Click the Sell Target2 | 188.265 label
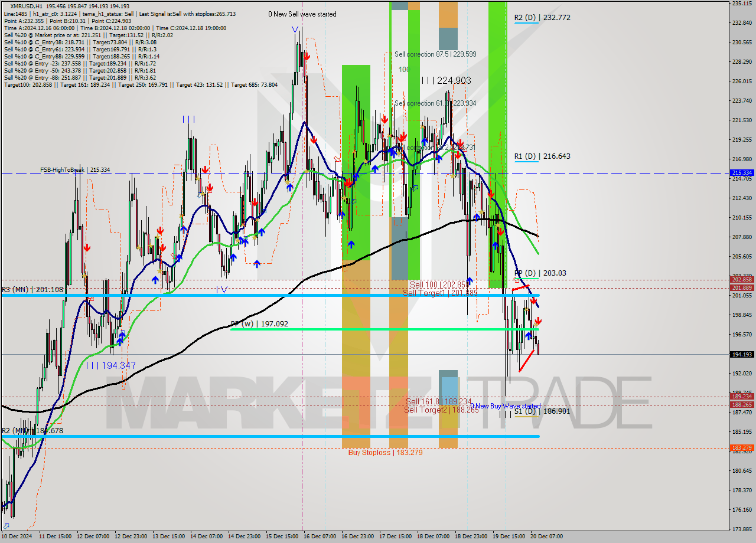Viewport: 756px width, 543px height. coord(442,410)
